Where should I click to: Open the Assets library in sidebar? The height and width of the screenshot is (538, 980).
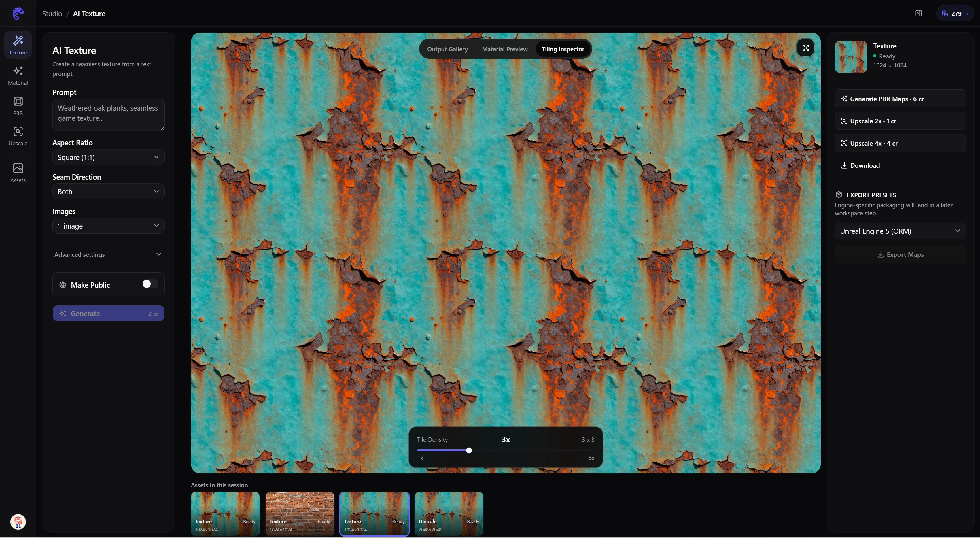18,173
